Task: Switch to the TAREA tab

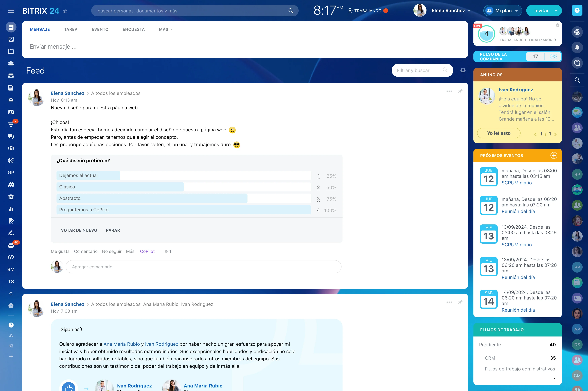Action: tap(70, 29)
